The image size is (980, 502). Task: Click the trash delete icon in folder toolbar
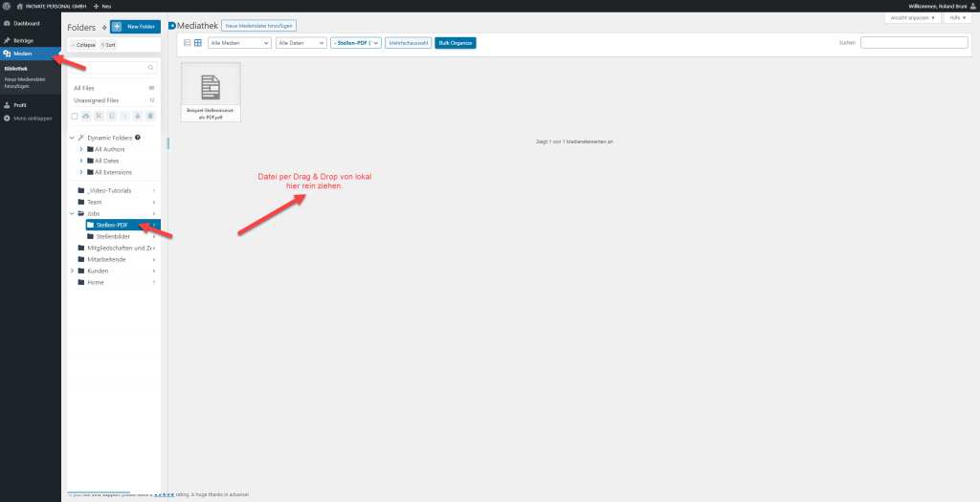(x=149, y=116)
